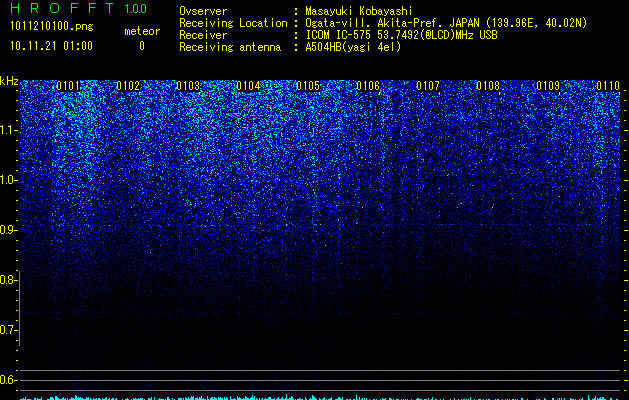Click the 0.8 kHz axis label
This screenshot has height=400, width=629.
7,280
